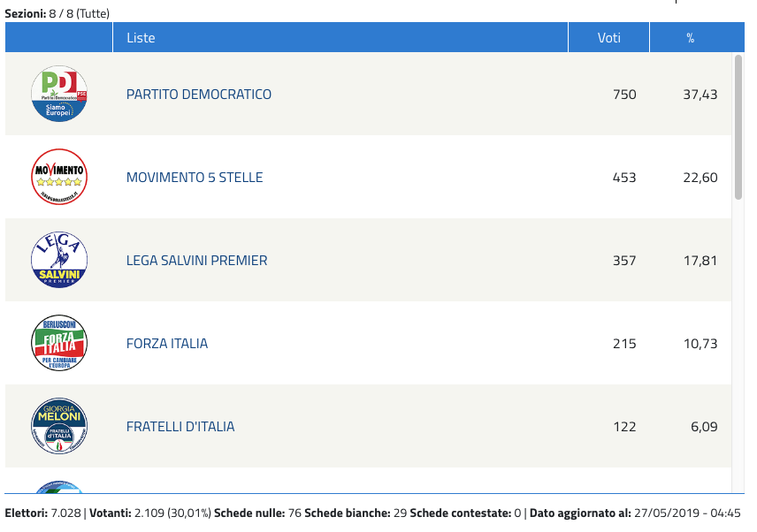Click the 22,60 percentage value
The image size is (757, 532).
click(700, 177)
